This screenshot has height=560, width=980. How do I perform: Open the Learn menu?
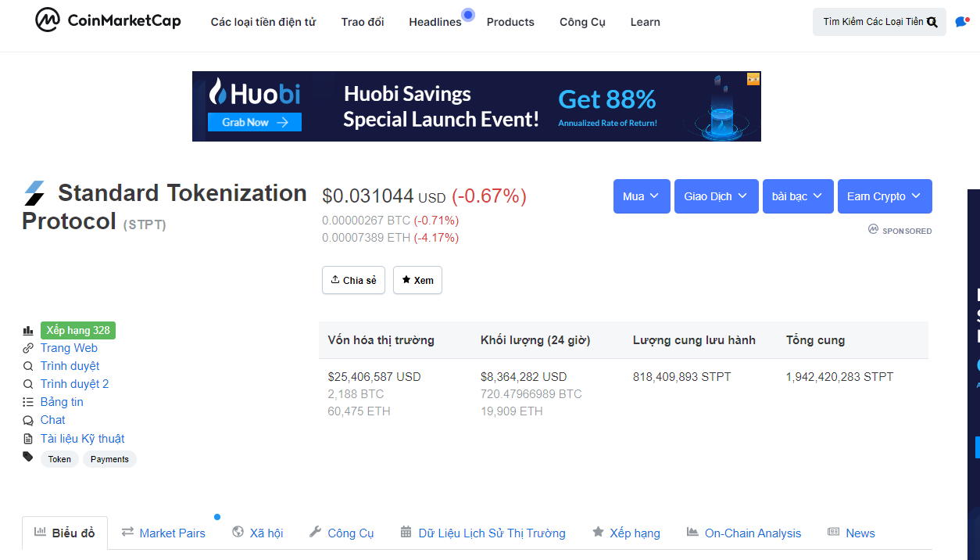pyautogui.click(x=646, y=22)
